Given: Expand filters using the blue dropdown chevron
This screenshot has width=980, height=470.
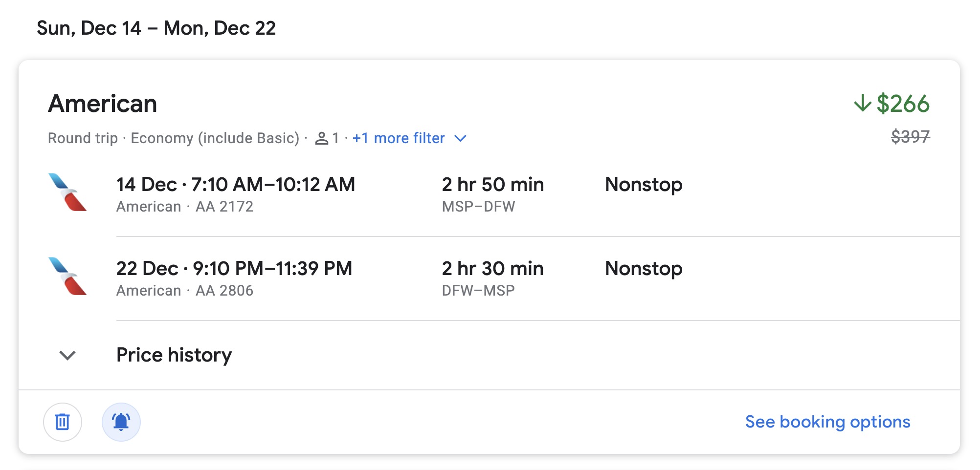Looking at the screenshot, I should tap(460, 138).
